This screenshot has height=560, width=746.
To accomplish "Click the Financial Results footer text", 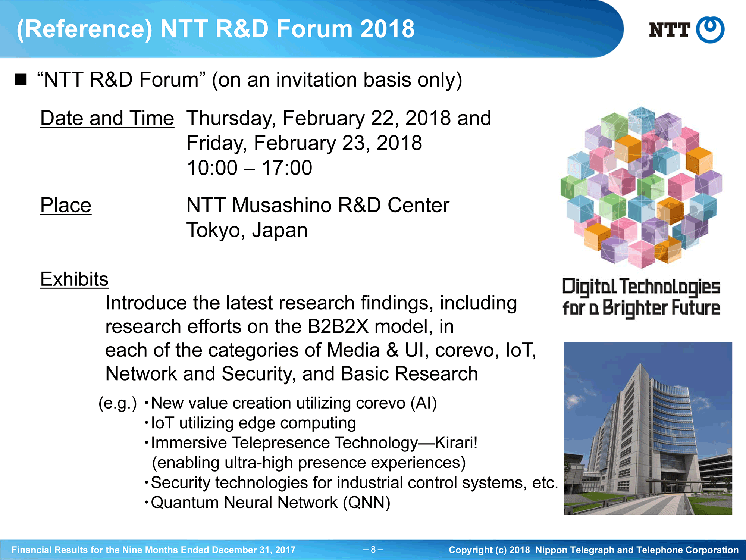I will [153, 550].
